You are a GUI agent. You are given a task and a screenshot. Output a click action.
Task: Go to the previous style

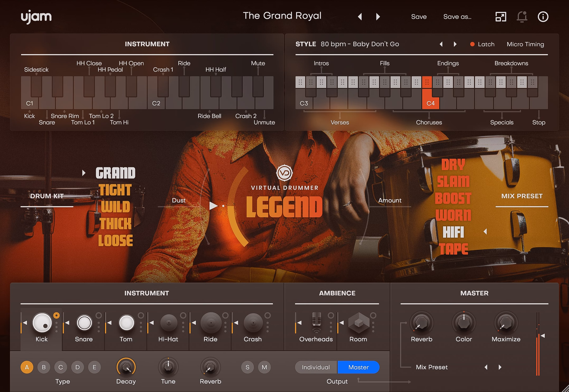[x=441, y=44]
